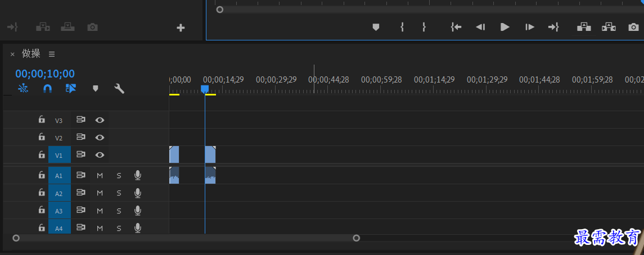Toggle lock on A1 track
Viewport: 644px width, 255px height.
(42, 175)
